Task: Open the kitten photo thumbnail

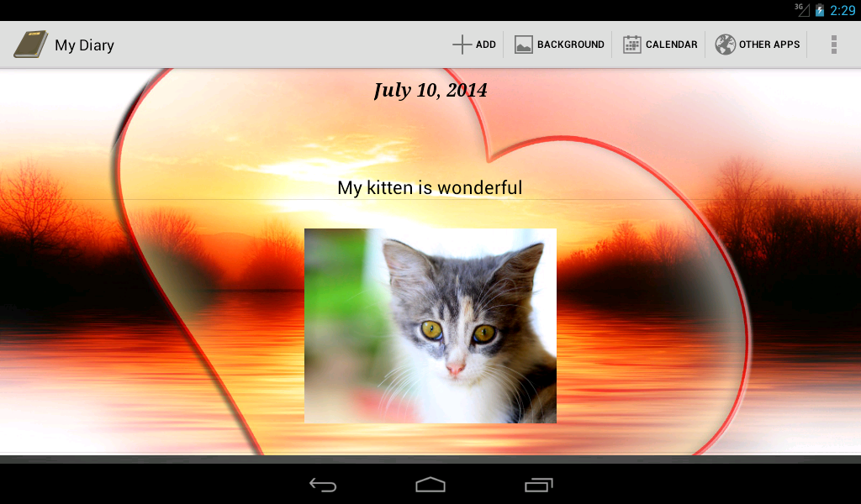Action: pyautogui.click(x=430, y=326)
